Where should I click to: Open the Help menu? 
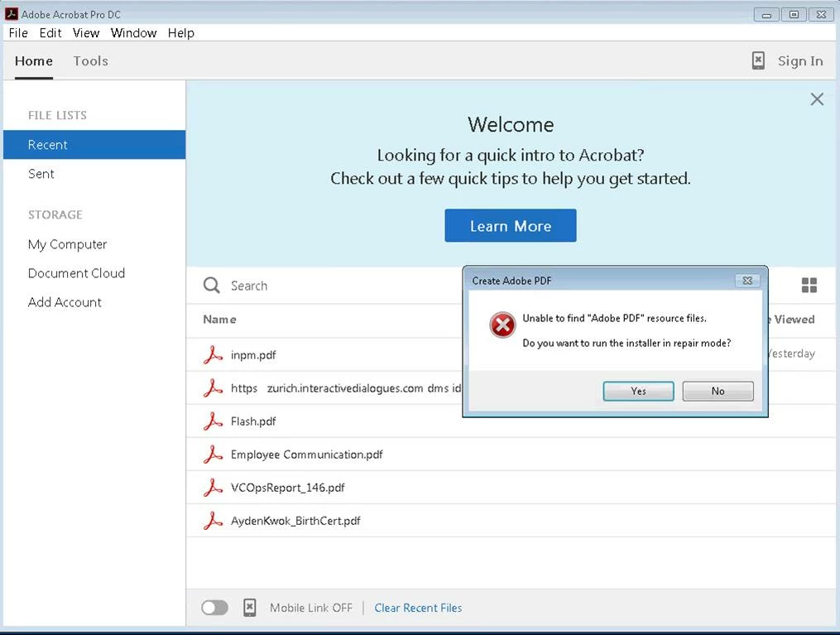[x=181, y=33]
